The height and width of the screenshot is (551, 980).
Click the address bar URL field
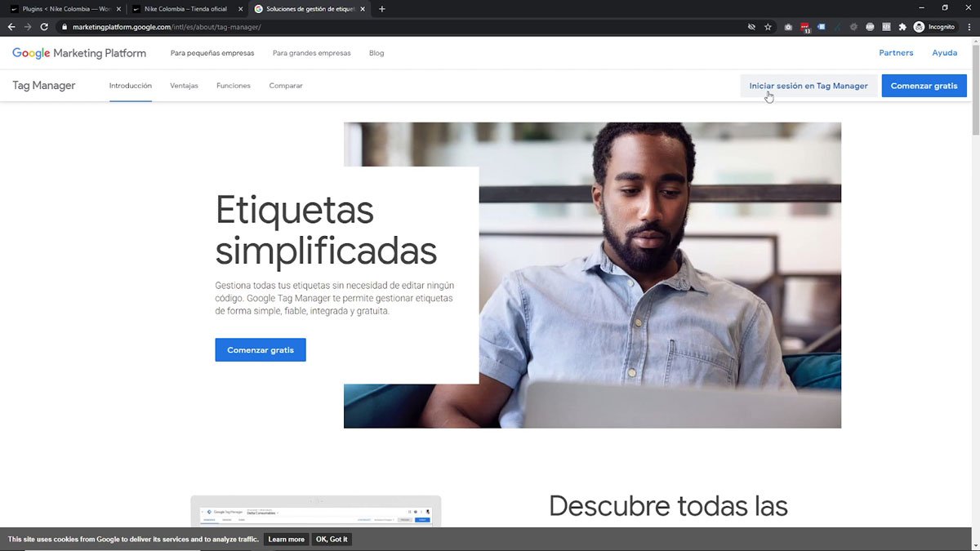pyautogui.click(x=400, y=27)
